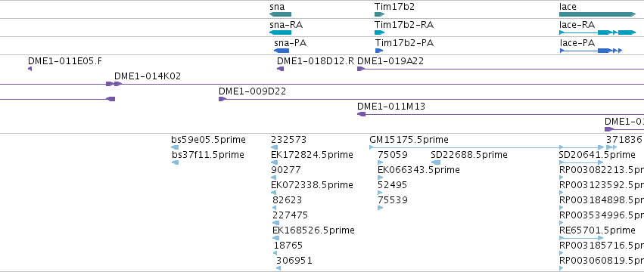Select the GM15175.5prime alignment line
Screen dimensions: 644x272
(x=487, y=147)
